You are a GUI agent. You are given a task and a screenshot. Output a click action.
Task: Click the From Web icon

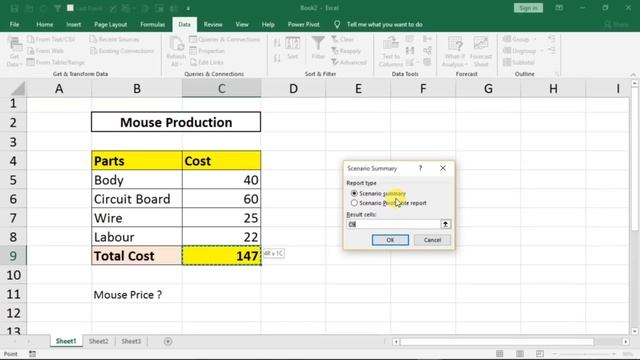(x=31, y=51)
